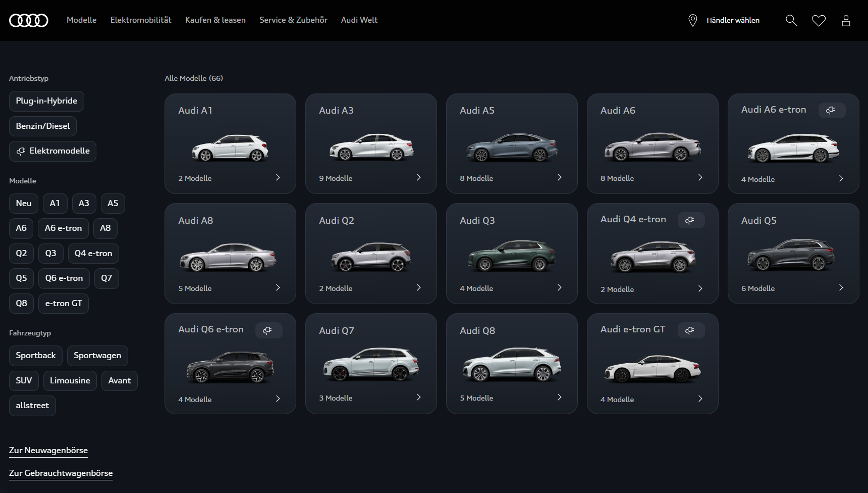The height and width of the screenshot is (493, 868).
Task: Click electric plug badge on Audi e-tron GT
Action: click(x=690, y=330)
